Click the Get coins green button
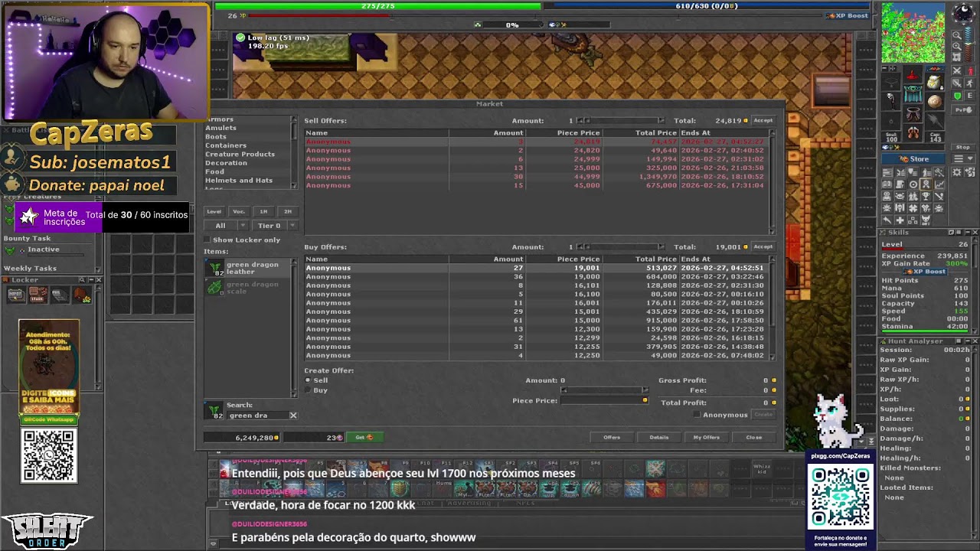This screenshot has width=980, height=551. 364,437
